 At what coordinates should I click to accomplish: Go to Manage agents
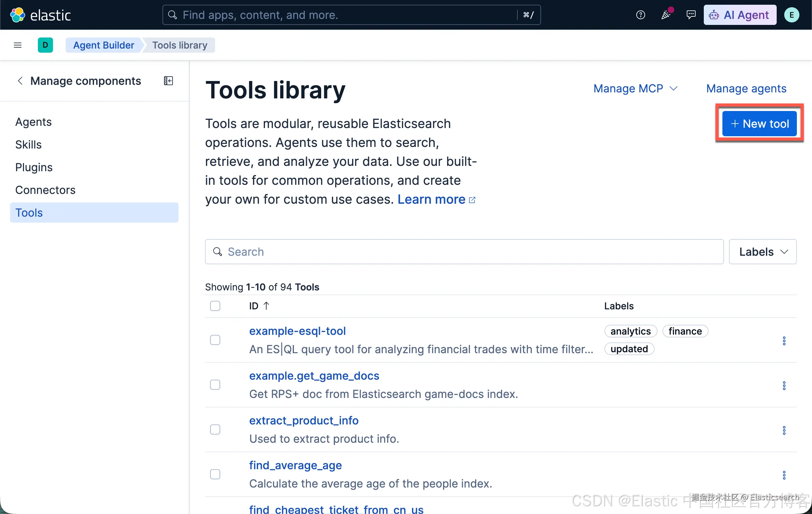[746, 88]
